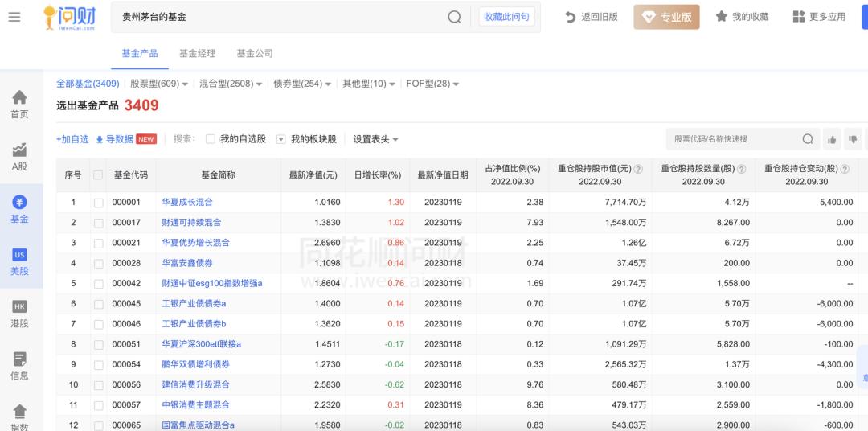Open fund link 鹏华双债增利债券
868x431 pixels.
tap(195, 364)
